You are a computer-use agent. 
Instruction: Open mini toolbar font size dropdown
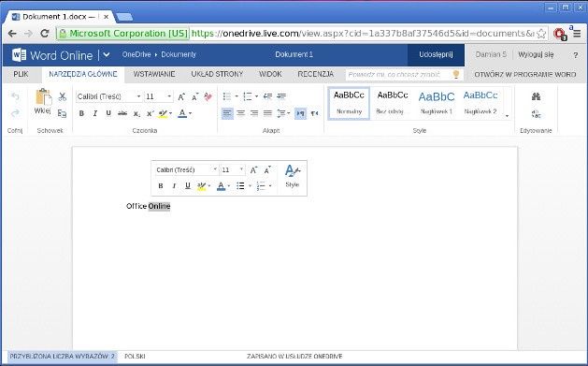pyautogui.click(x=241, y=169)
